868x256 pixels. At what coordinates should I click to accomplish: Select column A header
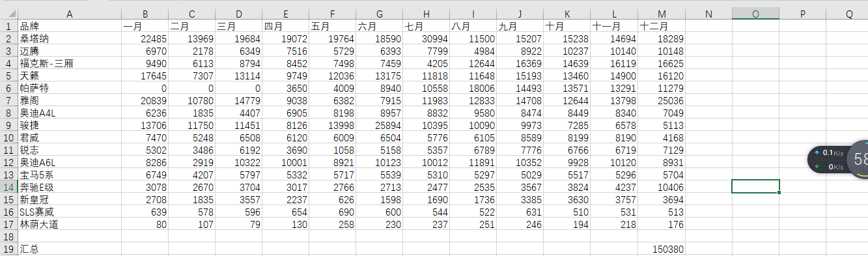click(70, 13)
